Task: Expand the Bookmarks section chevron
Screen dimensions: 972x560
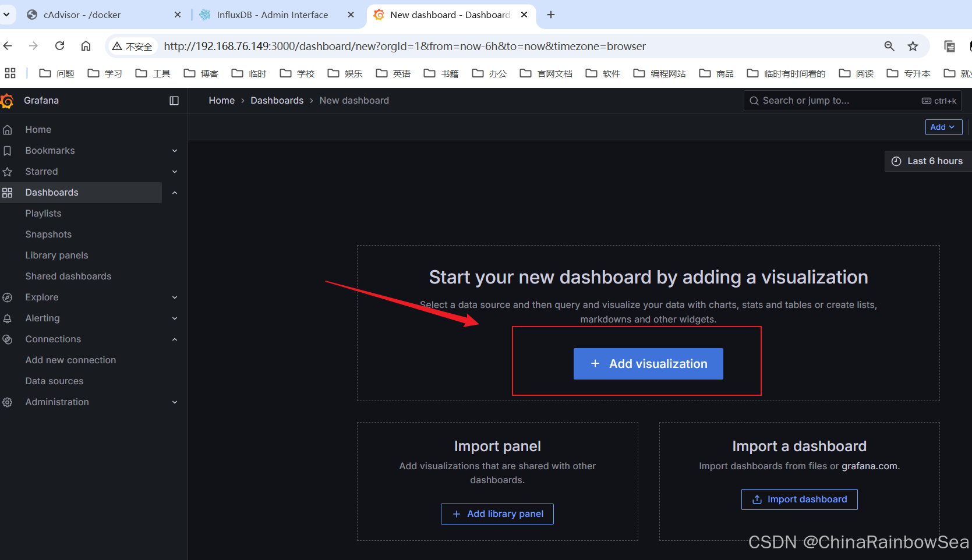Action: [x=175, y=151]
